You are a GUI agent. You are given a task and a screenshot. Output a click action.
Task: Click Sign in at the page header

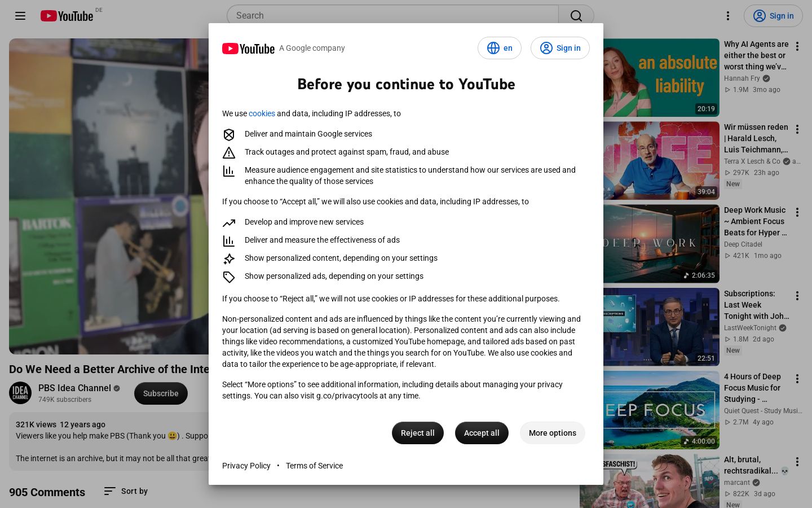[x=773, y=16]
